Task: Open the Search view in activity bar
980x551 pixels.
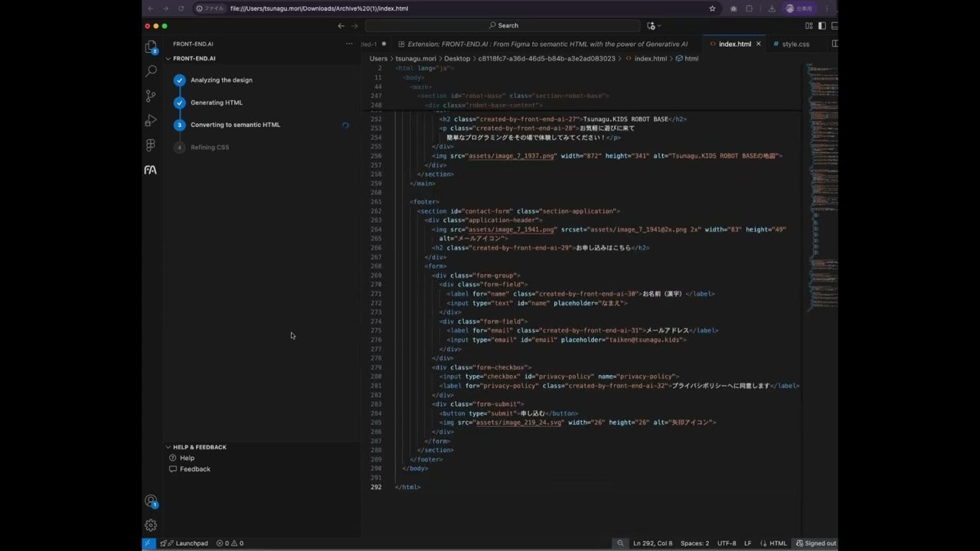Action: [x=151, y=71]
